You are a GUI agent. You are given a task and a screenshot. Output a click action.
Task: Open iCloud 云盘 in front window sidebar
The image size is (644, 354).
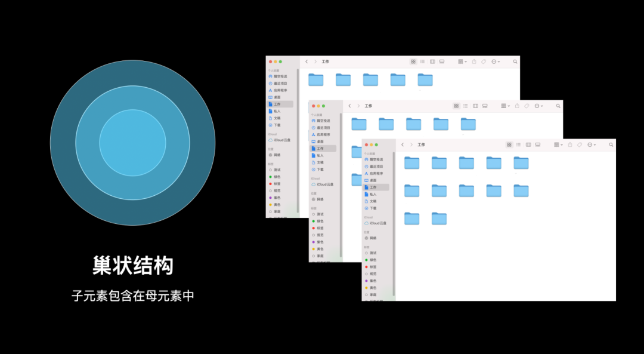click(x=377, y=223)
